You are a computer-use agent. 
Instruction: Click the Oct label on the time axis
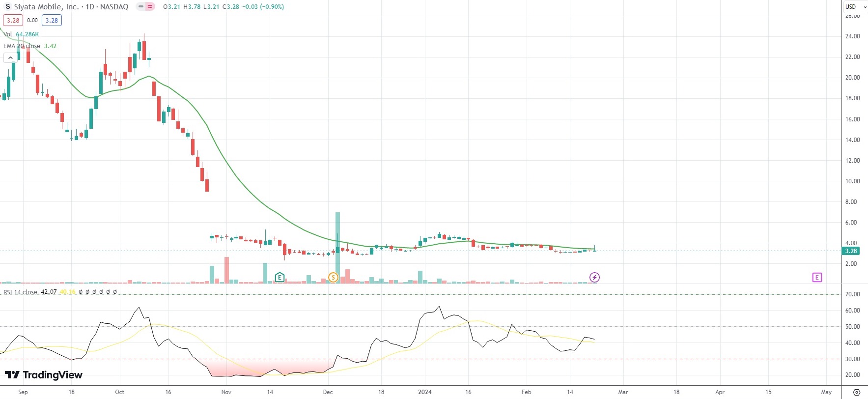pos(119,392)
